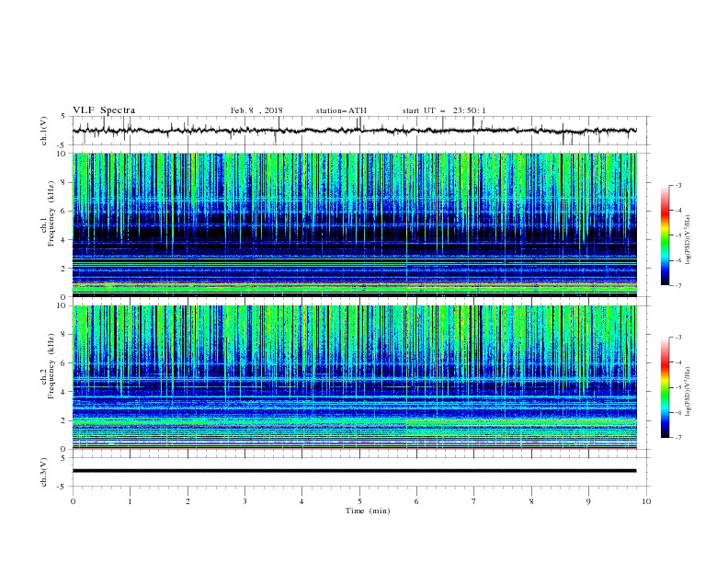Click the time axis tick label "9"

click(588, 501)
